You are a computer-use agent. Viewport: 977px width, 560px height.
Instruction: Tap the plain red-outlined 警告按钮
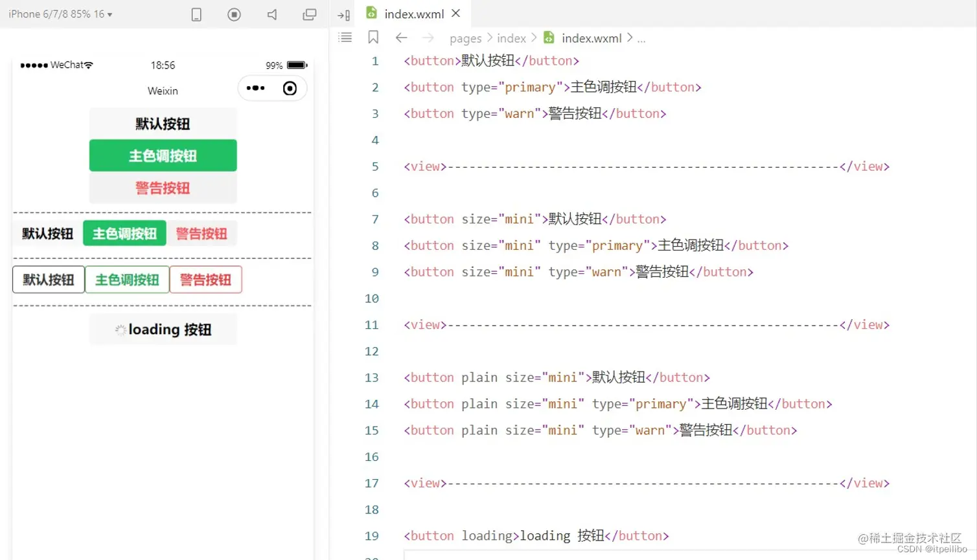pyautogui.click(x=206, y=280)
